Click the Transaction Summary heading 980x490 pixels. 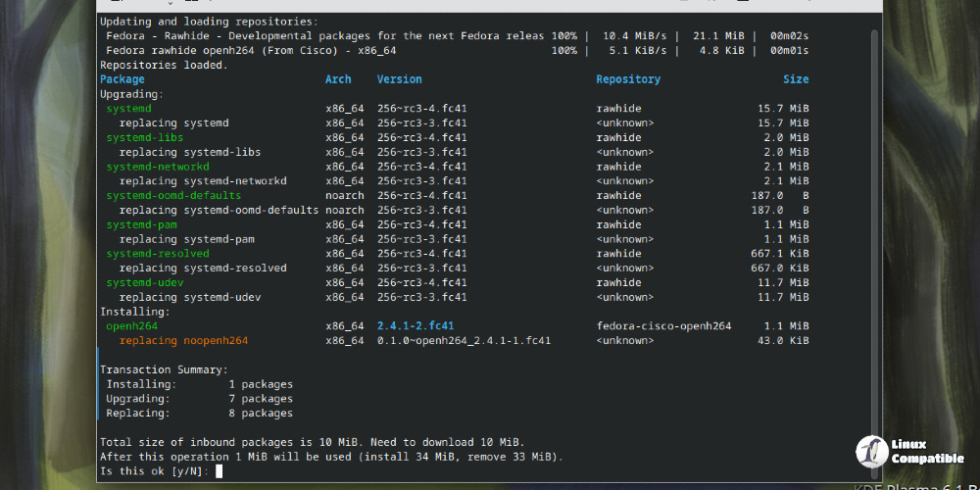[x=164, y=369]
